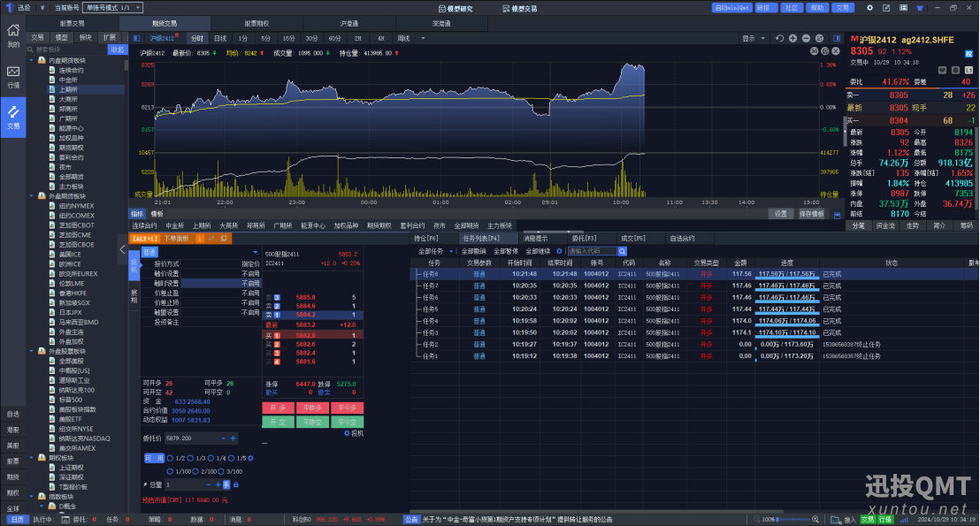Screen dimensions: 980x526
Task: Click the 搜索板块 search field
Action: coord(67,50)
